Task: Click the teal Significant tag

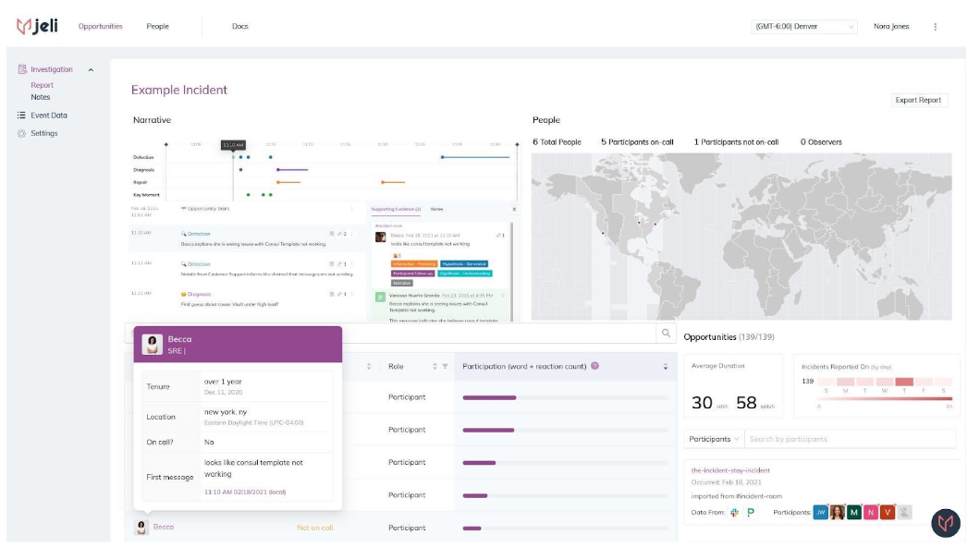Action: pos(465,273)
